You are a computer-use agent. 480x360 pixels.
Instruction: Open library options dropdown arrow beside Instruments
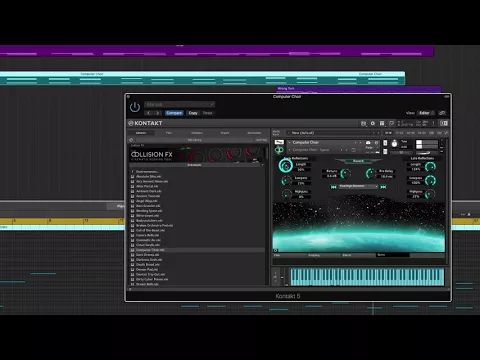[x=262, y=165]
